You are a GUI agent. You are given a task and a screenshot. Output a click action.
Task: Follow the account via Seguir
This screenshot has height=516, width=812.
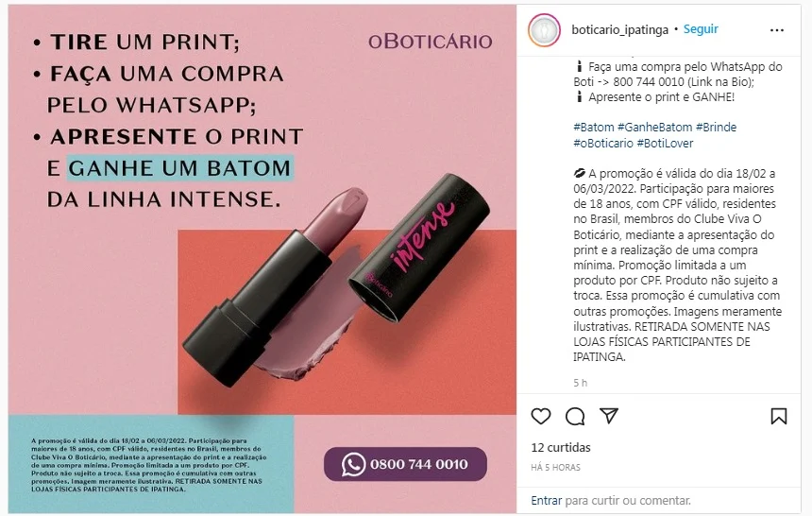701,29
